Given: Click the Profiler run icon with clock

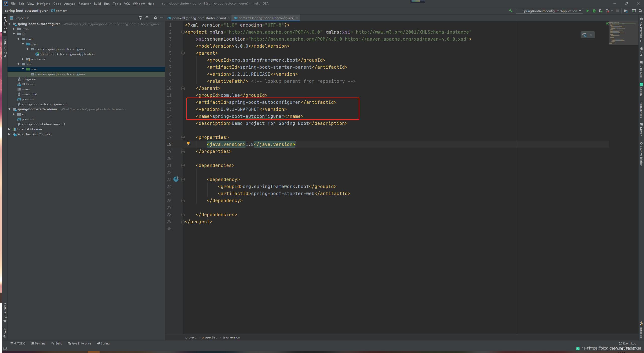Looking at the screenshot, I should (607, 11).
